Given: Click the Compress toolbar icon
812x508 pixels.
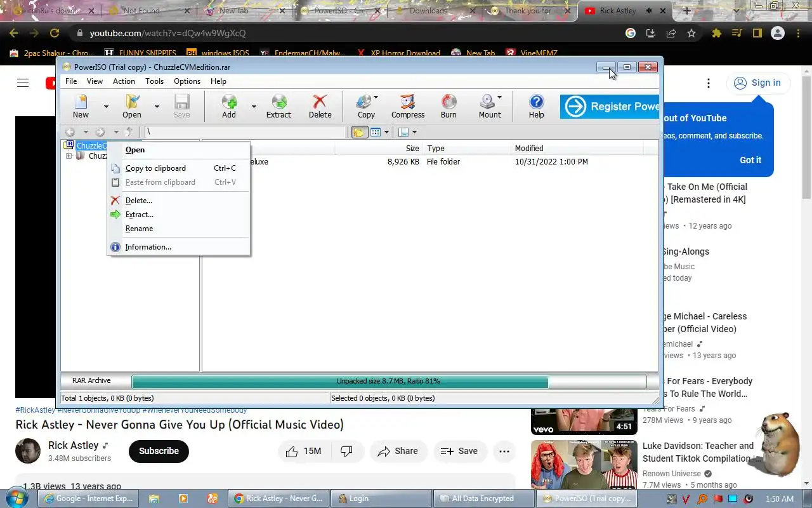Looking at the screenshot, I should click(x=408, y=106).
